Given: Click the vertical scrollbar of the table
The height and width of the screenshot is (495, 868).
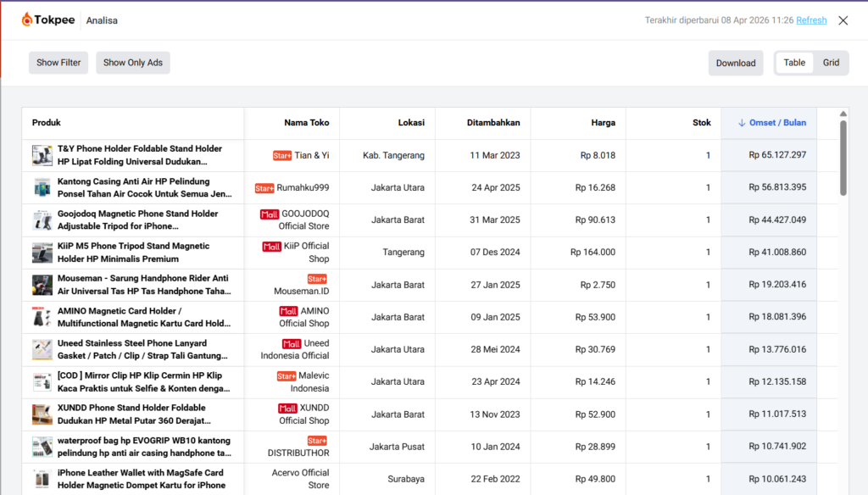Looking at the screenshot, I should click(843, 158).
